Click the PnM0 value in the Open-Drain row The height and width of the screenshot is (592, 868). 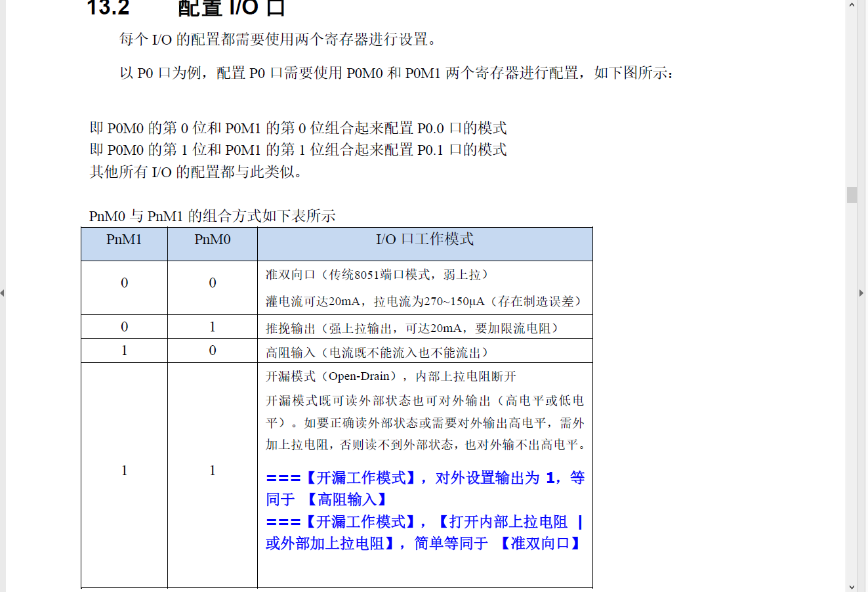[x=213, y=471]
